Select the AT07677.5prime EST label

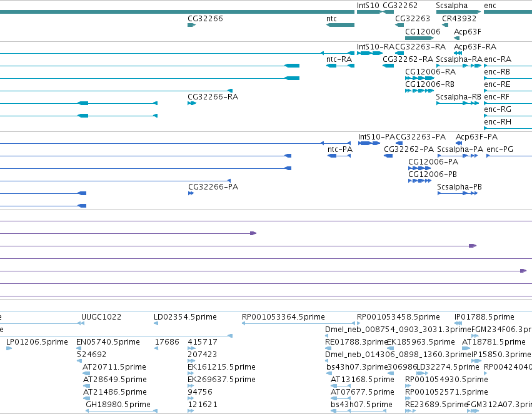pyautogui.click(x=363, y=393)
